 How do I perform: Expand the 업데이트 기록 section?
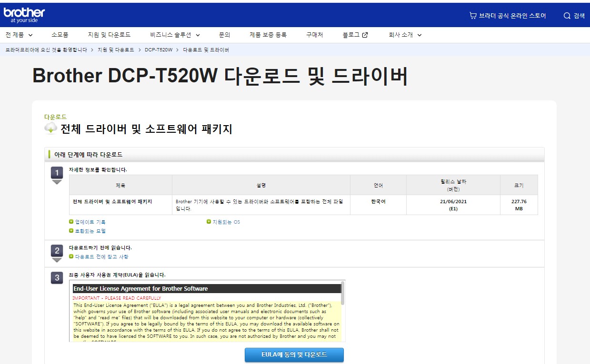coord(90,222)
